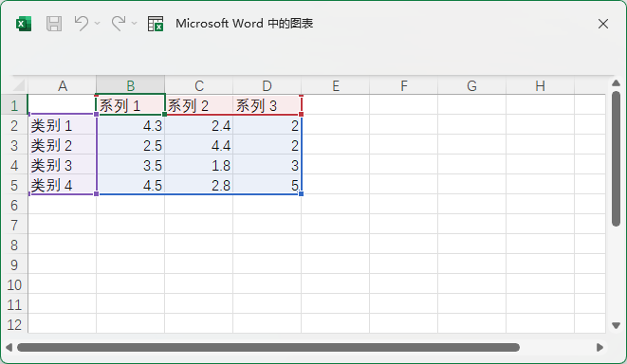Select row 8 header

coord(14,245)
